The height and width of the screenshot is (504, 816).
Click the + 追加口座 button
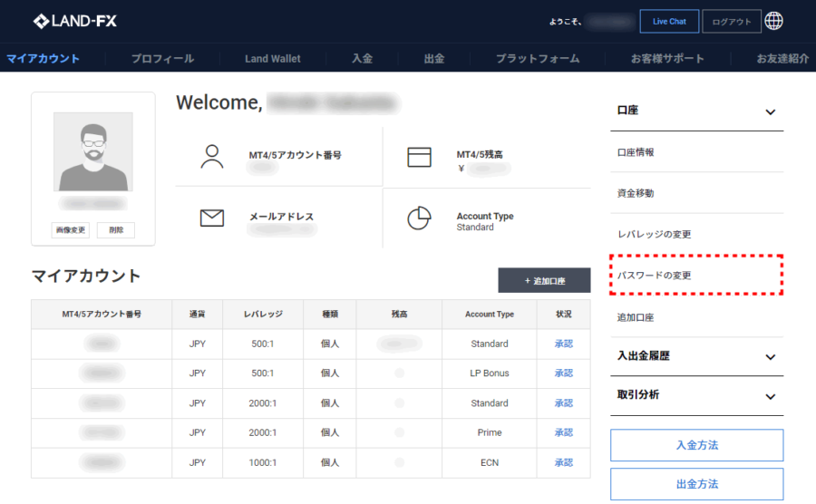click(544, 280)
